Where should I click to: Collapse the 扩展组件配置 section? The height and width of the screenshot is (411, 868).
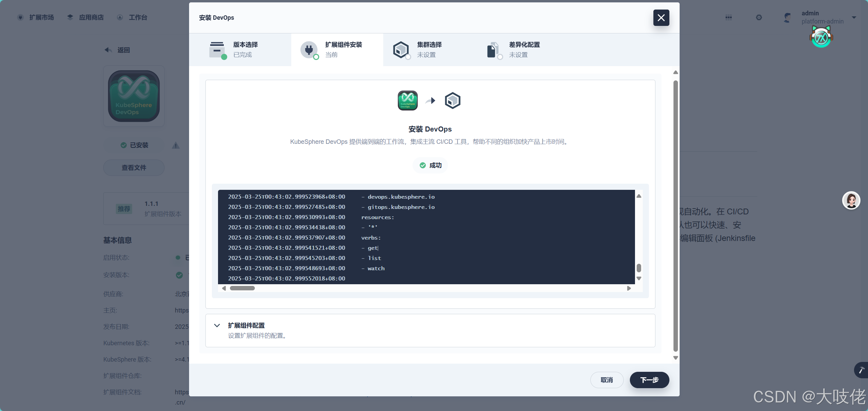point(217,325)
